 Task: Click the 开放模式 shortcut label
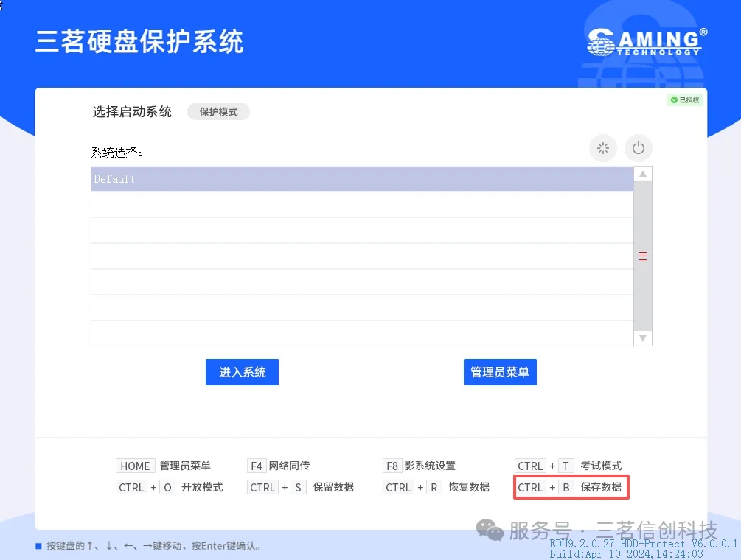pos(202,487)
